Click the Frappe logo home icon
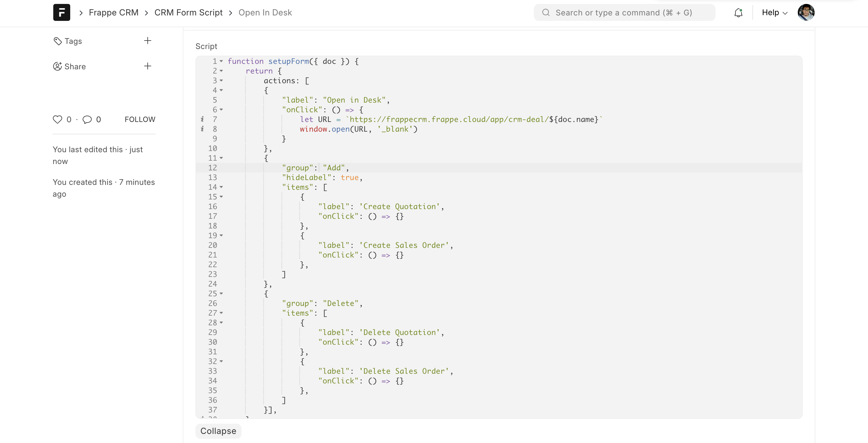The height and width of the screenshot is (443, 868). 62,12
